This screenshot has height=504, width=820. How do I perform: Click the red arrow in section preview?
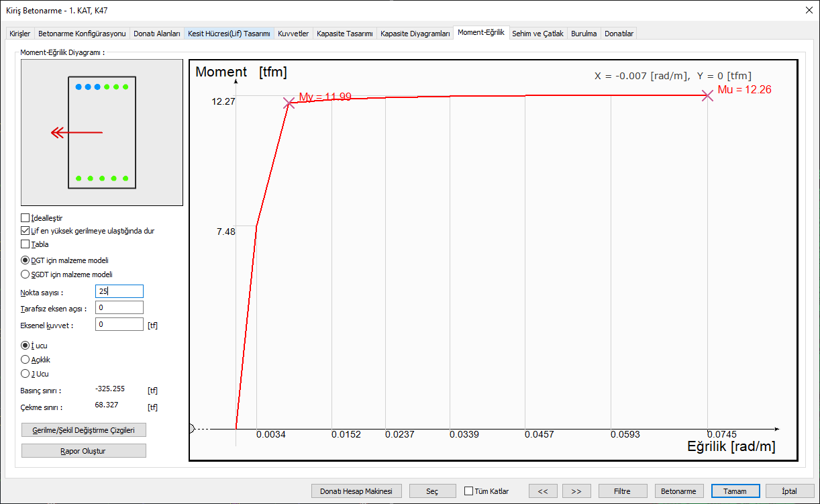pos(77,133)
